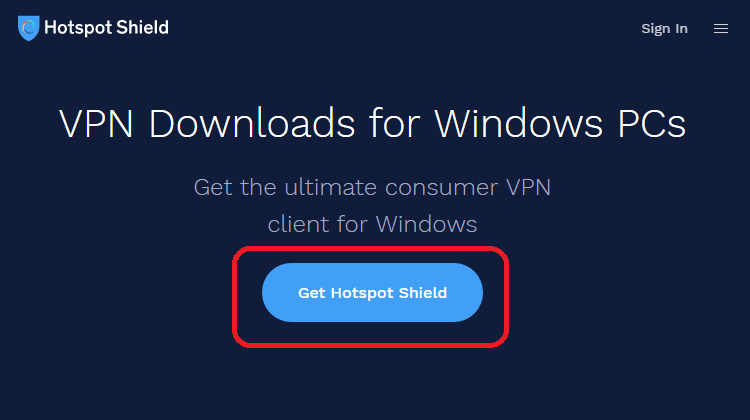Click the subtitle line 'Get the ultimate consumer VPN'
The height and width of the screenshot is (420, 750).
372,187
